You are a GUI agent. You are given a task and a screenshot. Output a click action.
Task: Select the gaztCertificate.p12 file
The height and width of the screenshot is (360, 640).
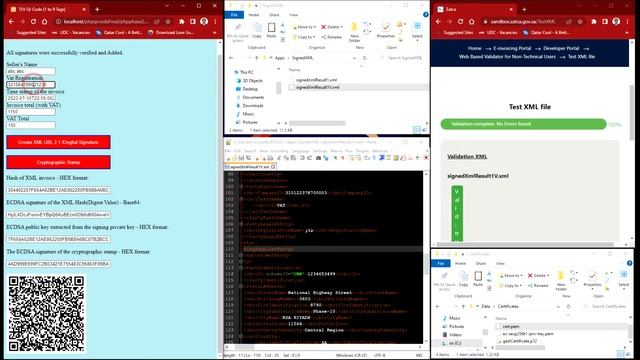(x=520, y=341)
